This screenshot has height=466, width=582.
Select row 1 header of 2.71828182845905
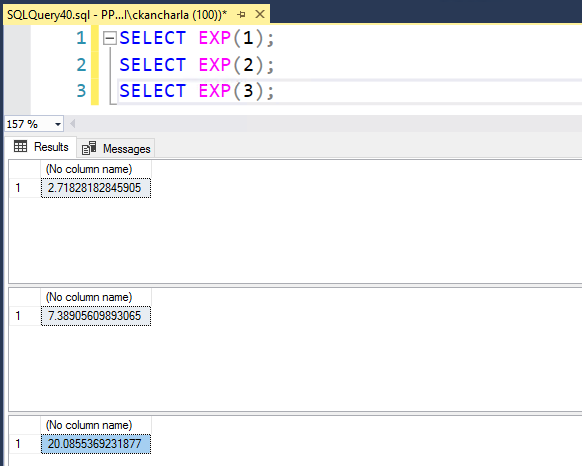click(x=24, y=188)
